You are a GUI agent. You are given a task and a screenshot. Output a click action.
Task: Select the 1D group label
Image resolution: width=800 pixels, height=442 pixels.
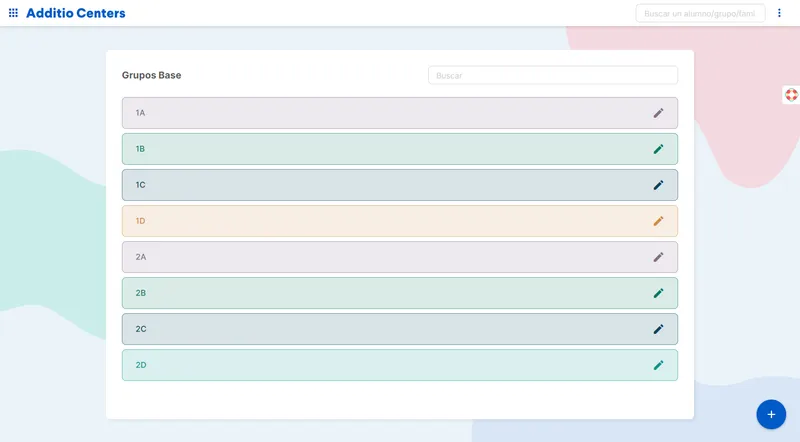pos(140,221)
